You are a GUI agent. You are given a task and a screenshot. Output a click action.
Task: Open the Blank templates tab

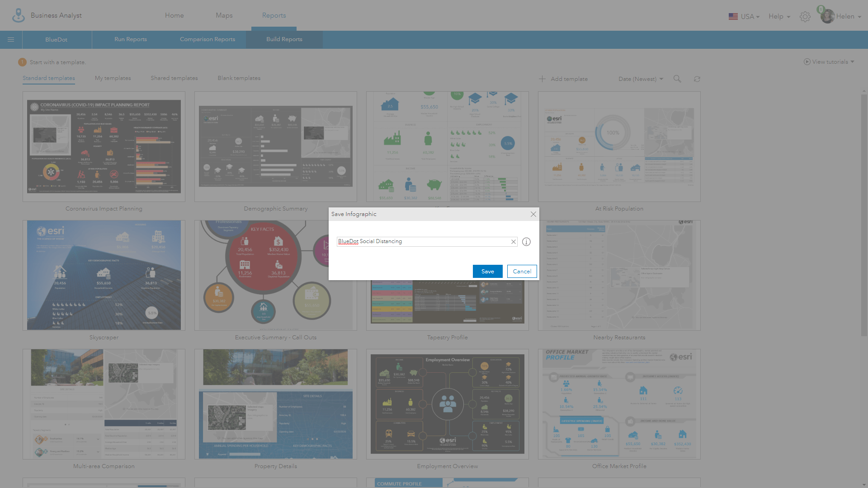click(239, 78)
